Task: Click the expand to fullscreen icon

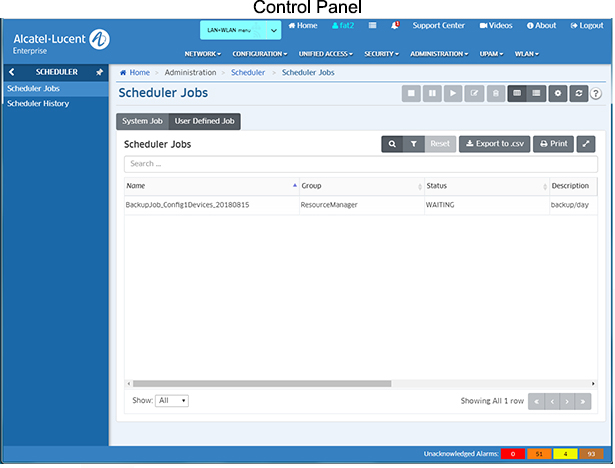Action: [x=587, y=144]
